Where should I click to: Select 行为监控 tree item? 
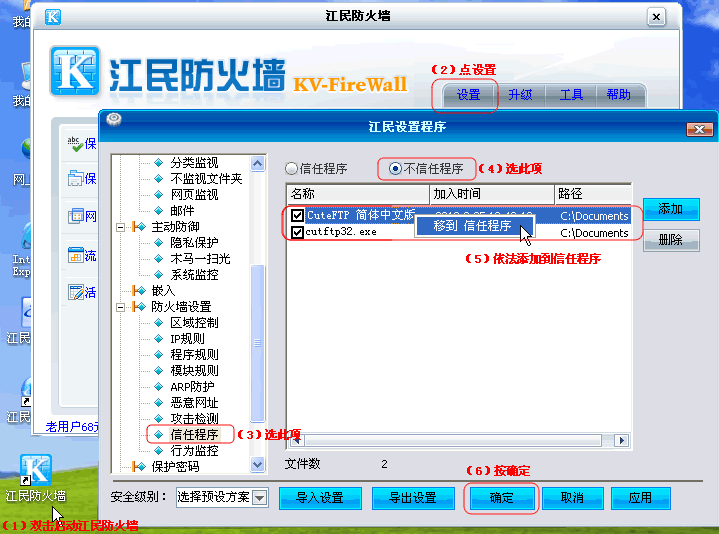(194, 451)
